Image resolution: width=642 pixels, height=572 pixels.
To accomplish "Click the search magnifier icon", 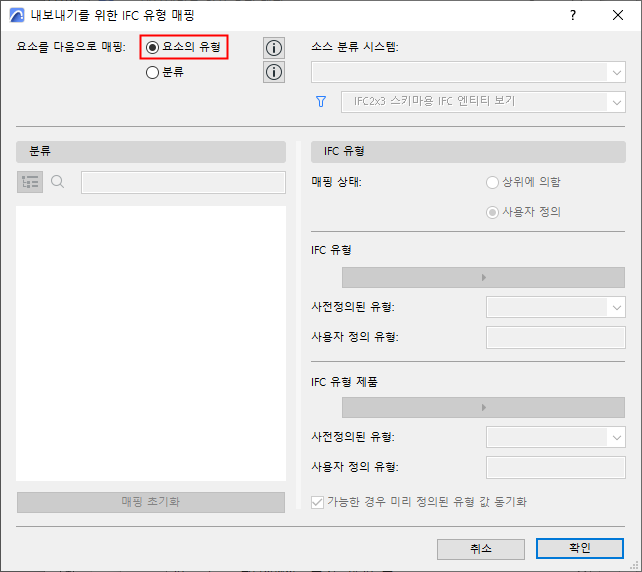I will coord(57,181).
